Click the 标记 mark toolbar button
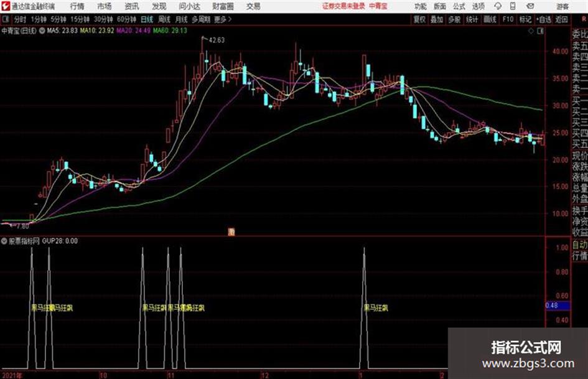 click(525, 19)
